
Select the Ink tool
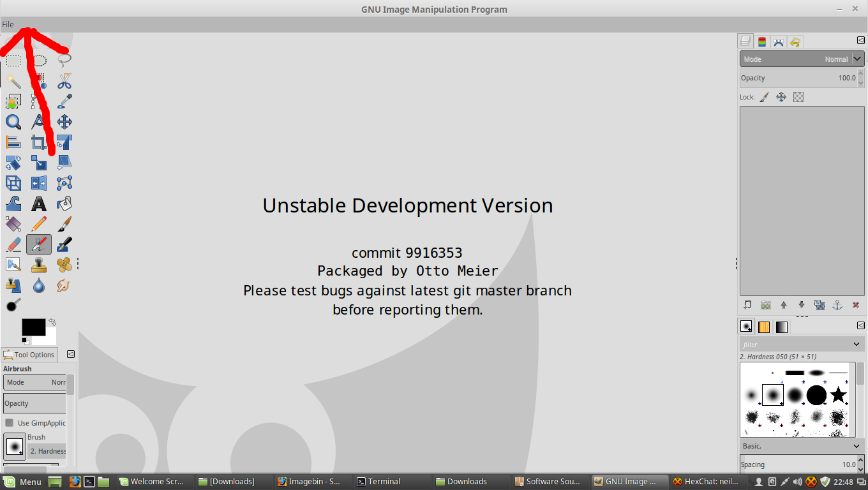tap(64, 244)
